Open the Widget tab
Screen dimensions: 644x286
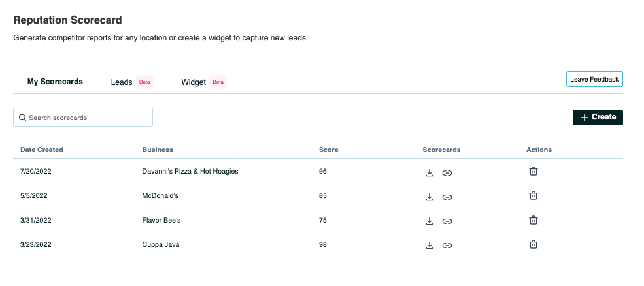194,82
